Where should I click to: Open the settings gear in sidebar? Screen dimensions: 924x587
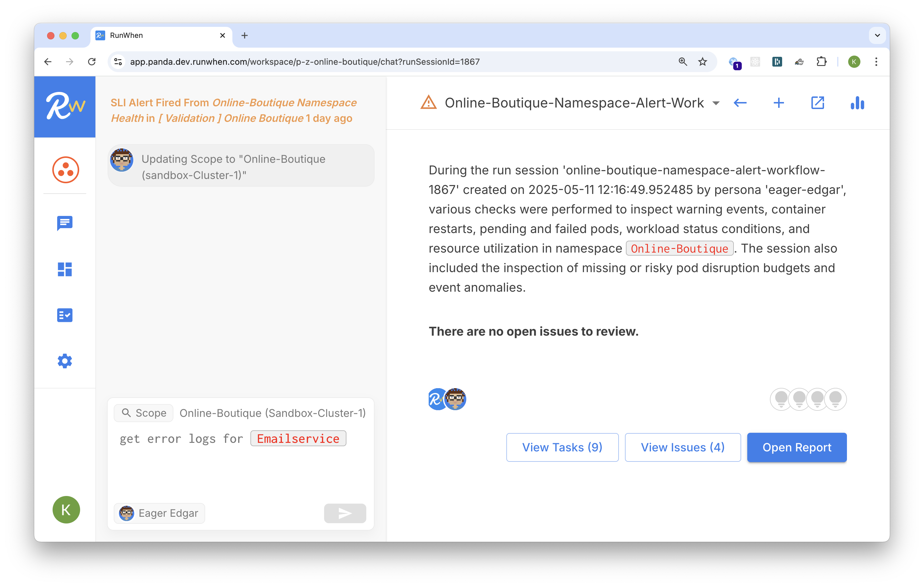pyautogui.click(x=65, y=361)
